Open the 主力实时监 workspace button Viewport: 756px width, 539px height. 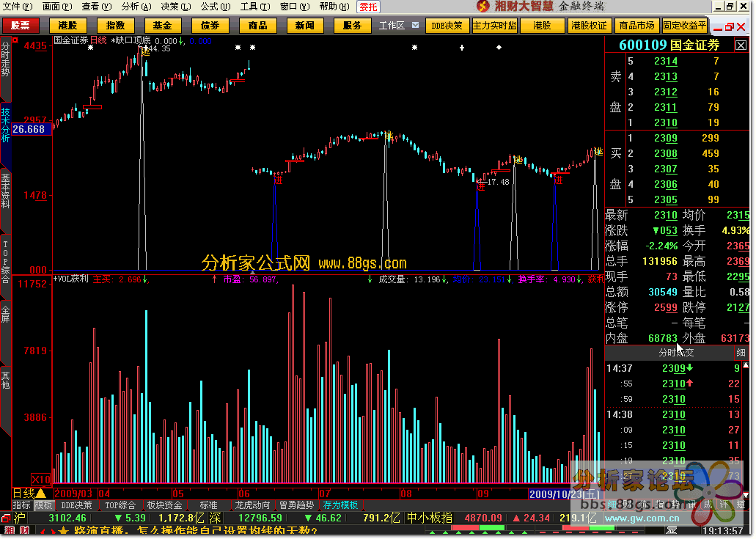pos(494,25)
